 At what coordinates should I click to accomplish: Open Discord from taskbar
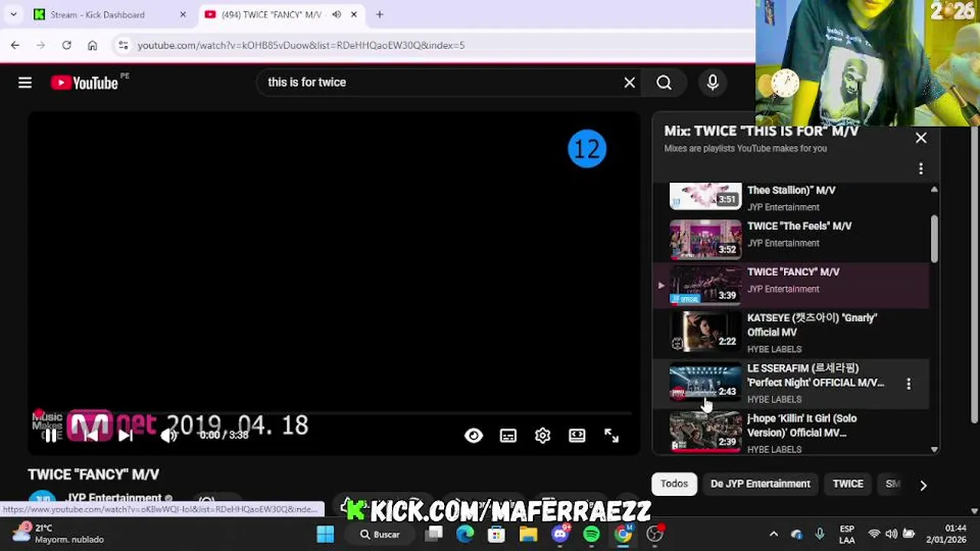pos(560,534)
